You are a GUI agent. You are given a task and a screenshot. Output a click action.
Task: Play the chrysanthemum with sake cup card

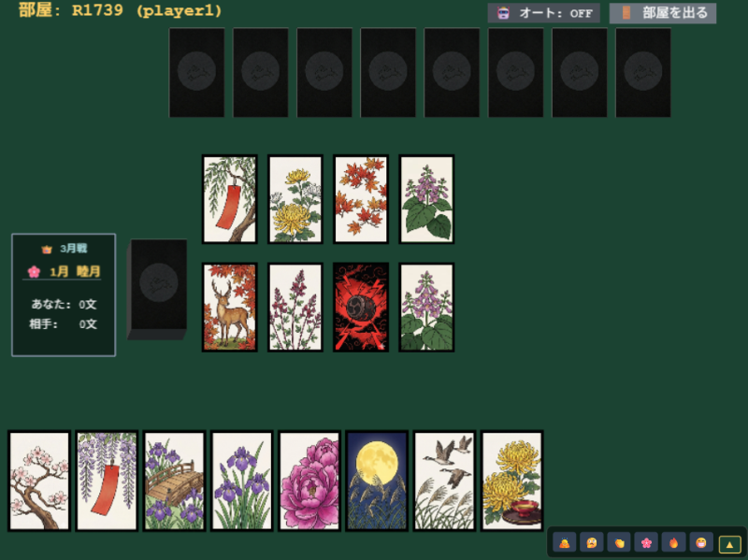pyautogui.click(x=511, y=481)
